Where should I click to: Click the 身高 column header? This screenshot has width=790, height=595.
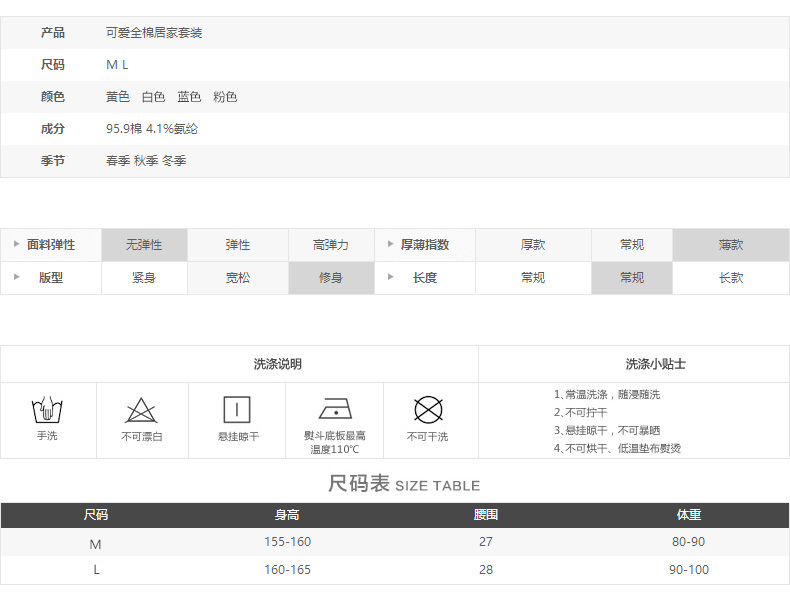point(287,515)
